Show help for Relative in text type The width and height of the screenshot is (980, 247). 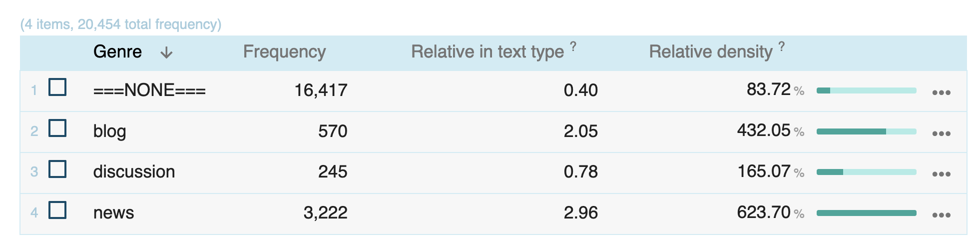coord(573,46)
